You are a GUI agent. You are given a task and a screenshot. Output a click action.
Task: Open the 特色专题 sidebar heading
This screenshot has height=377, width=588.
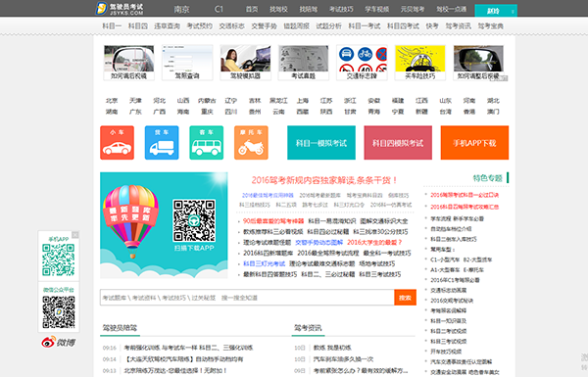tap(487, 178)
